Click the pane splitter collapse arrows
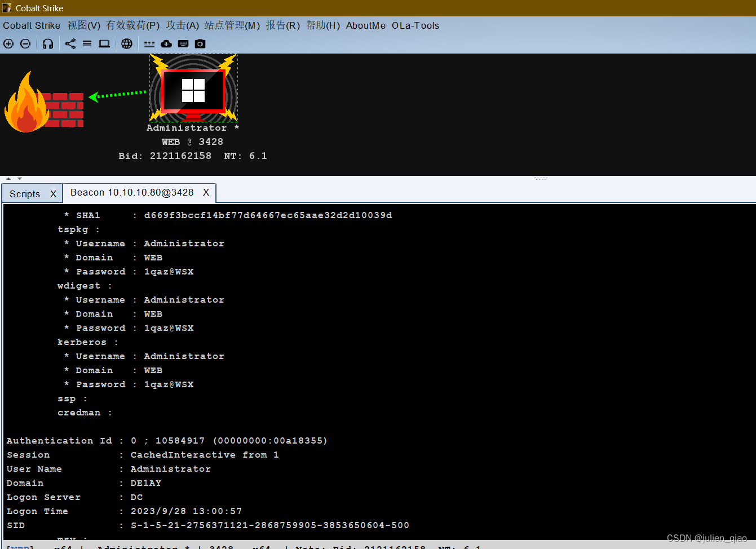Screen dimensions: 756x549 point(14,179)
